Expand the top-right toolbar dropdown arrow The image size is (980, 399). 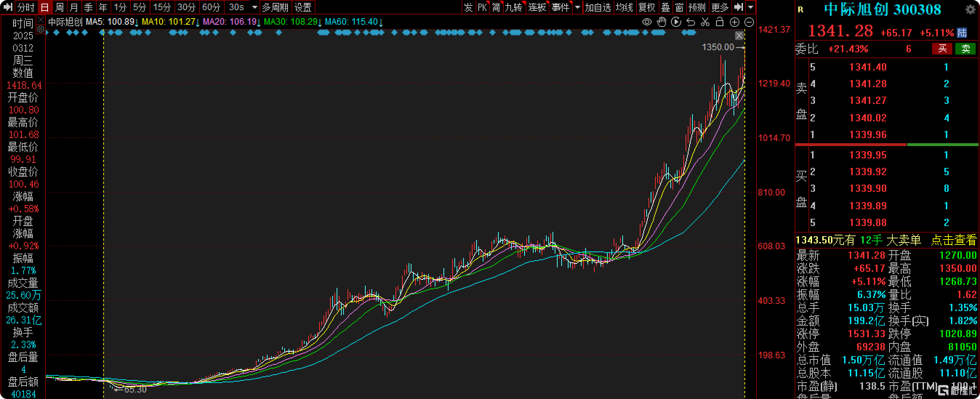751,7
